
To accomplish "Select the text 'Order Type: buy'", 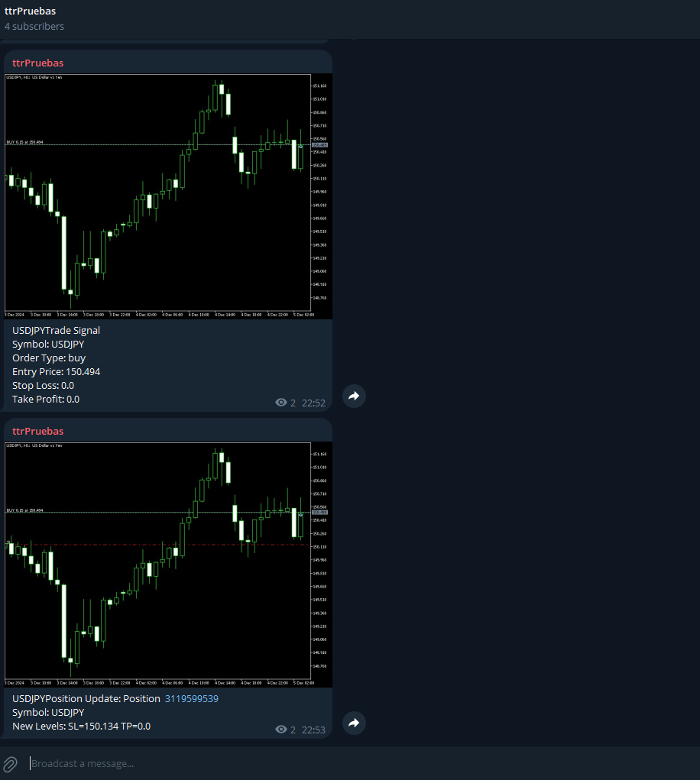I will pos(49,358).
